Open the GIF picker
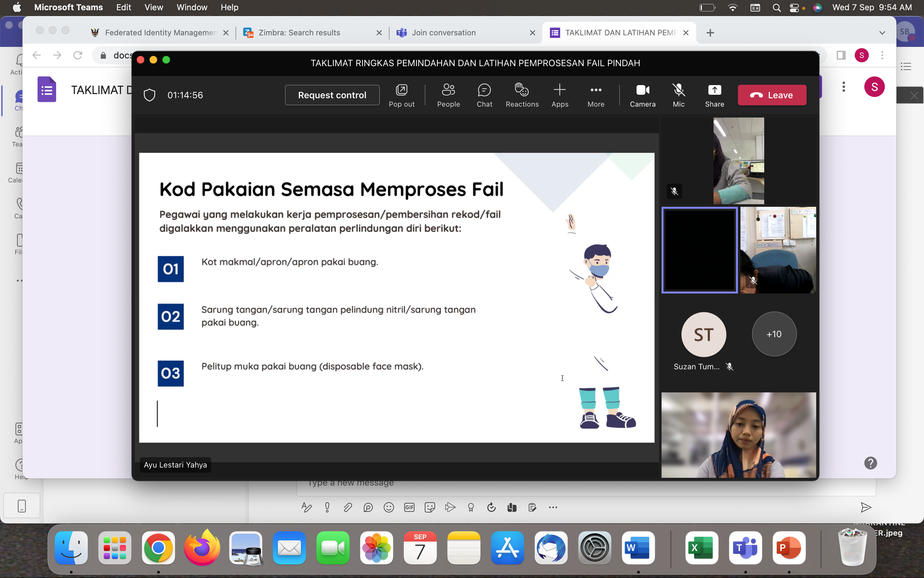The height and width of the screenshot is (578, 924). click(409, 507)
